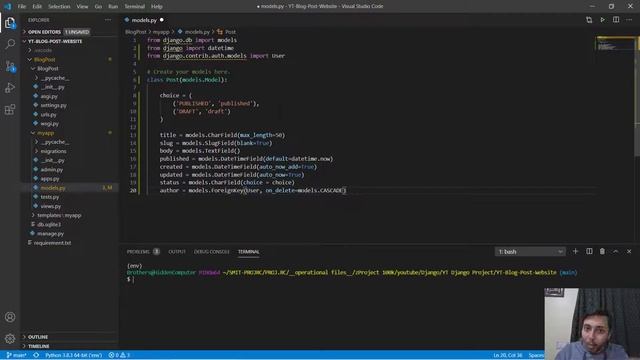The height and width of the screenshot is (360, 640).
Task: Click the errors and warnings count in status bar
Action: pos(119,355)
